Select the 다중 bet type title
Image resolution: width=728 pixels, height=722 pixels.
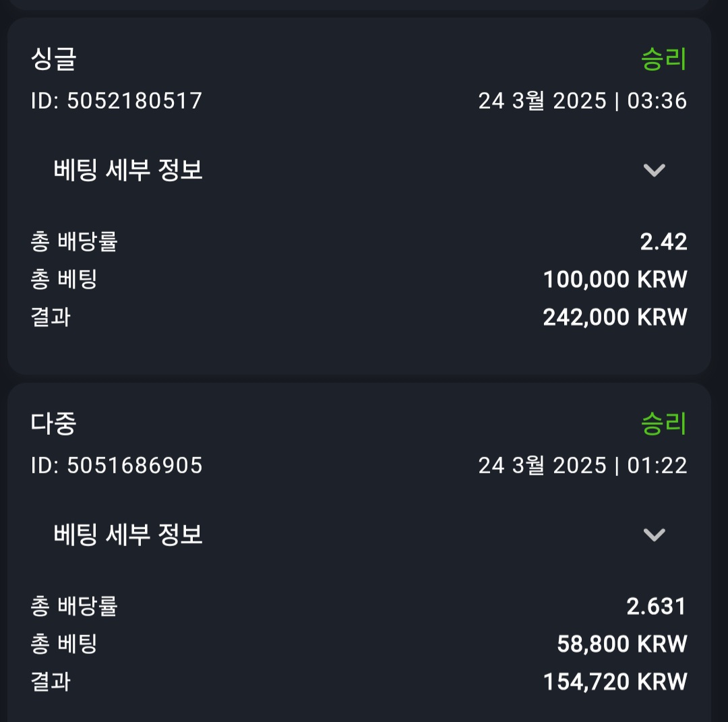[54, 424]
